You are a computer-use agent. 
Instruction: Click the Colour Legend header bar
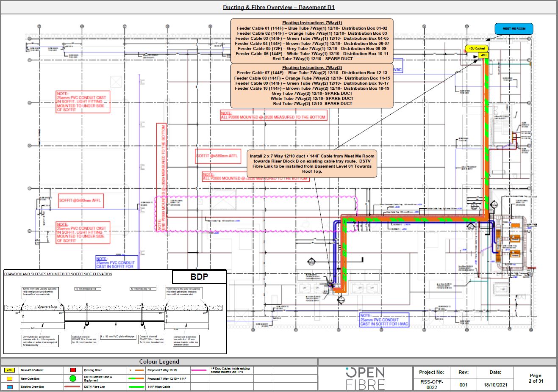(x=159, y=362)
